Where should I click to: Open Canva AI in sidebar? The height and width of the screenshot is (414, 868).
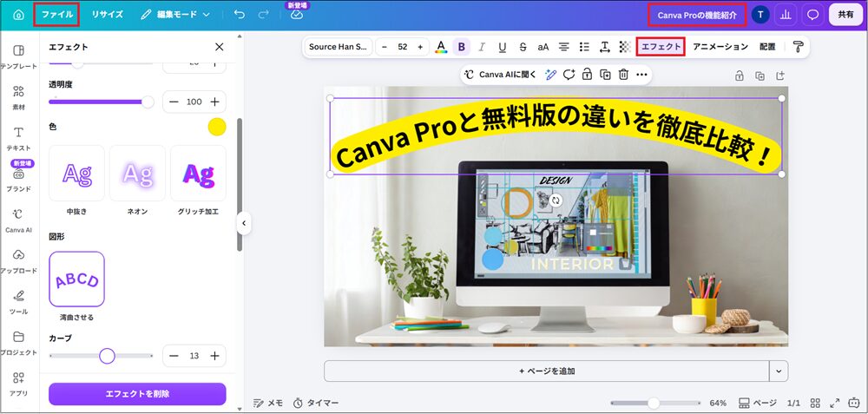[19, 220]
